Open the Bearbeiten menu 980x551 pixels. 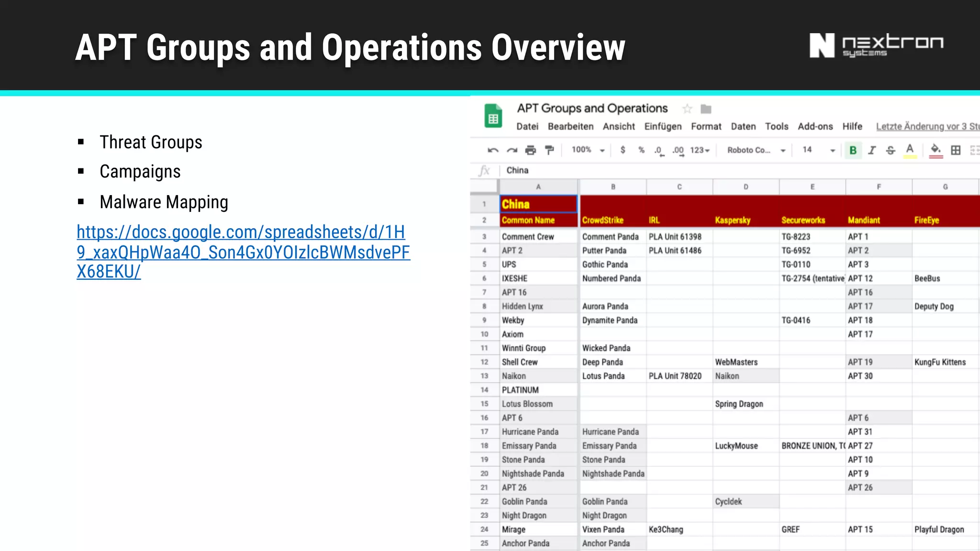tap(570, 126)
